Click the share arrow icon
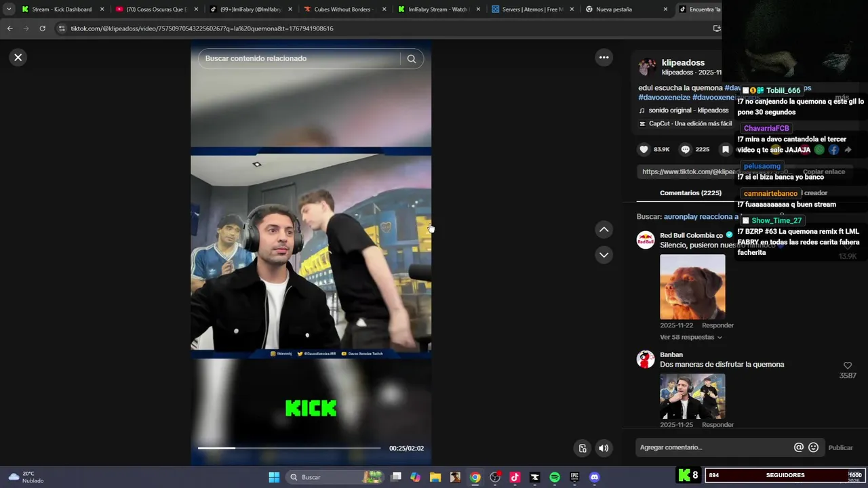Screen dimensions: 868x488 point(848,149)
